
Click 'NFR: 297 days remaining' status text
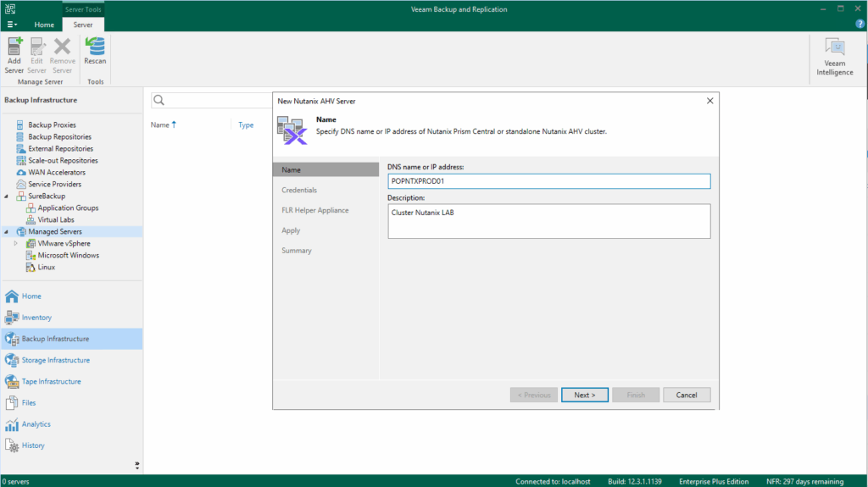coord(805,481)
